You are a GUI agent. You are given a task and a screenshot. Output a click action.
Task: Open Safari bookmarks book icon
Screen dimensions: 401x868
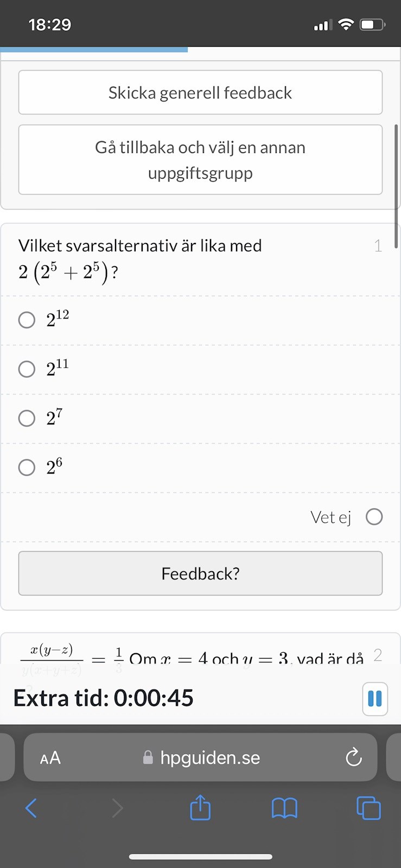tap(284, 808)
